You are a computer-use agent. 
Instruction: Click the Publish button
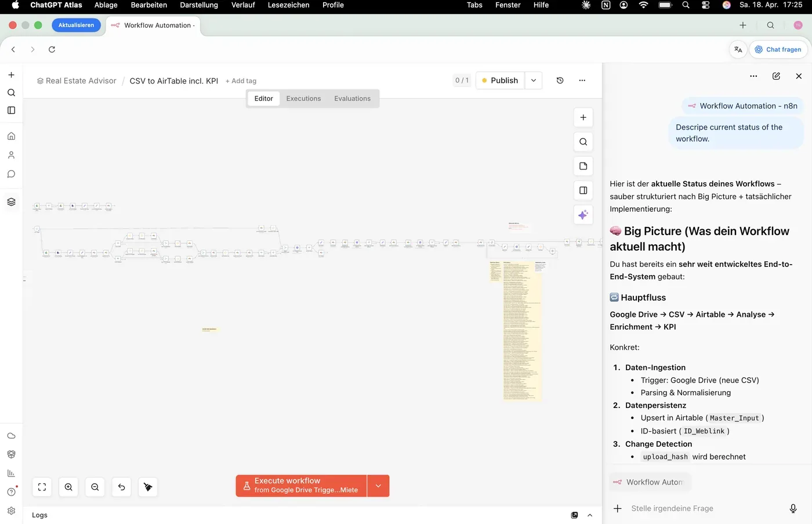click(x=500, y=81)
